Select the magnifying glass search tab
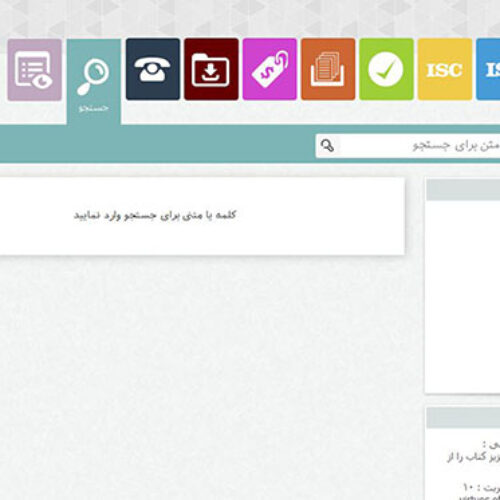 pos(94,82)
